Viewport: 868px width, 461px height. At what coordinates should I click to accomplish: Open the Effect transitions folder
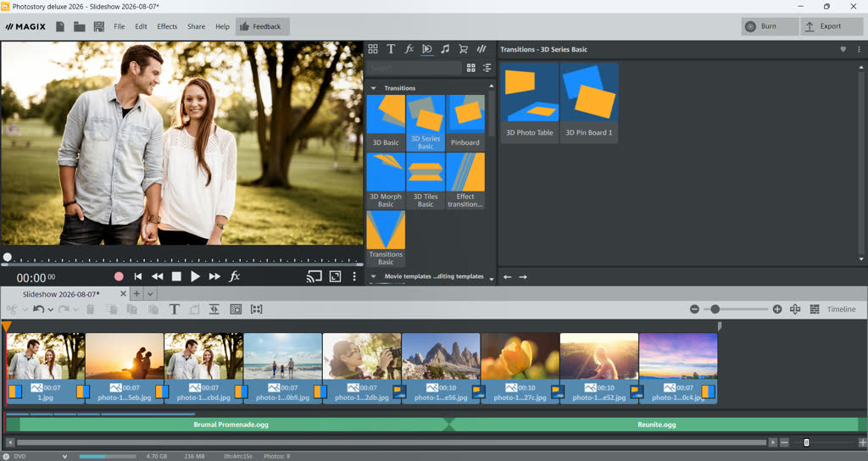click(465, 181)
